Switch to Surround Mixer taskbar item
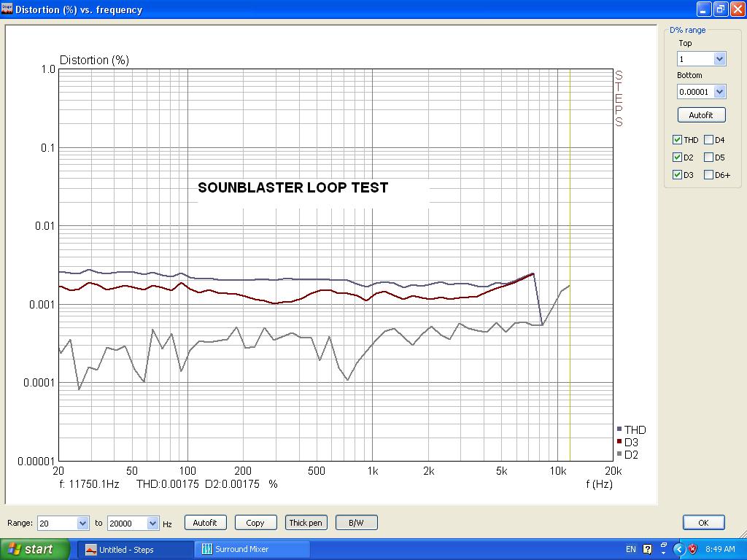Image resolution: width=747 pixels, height=560 pixels. (252, 550)
